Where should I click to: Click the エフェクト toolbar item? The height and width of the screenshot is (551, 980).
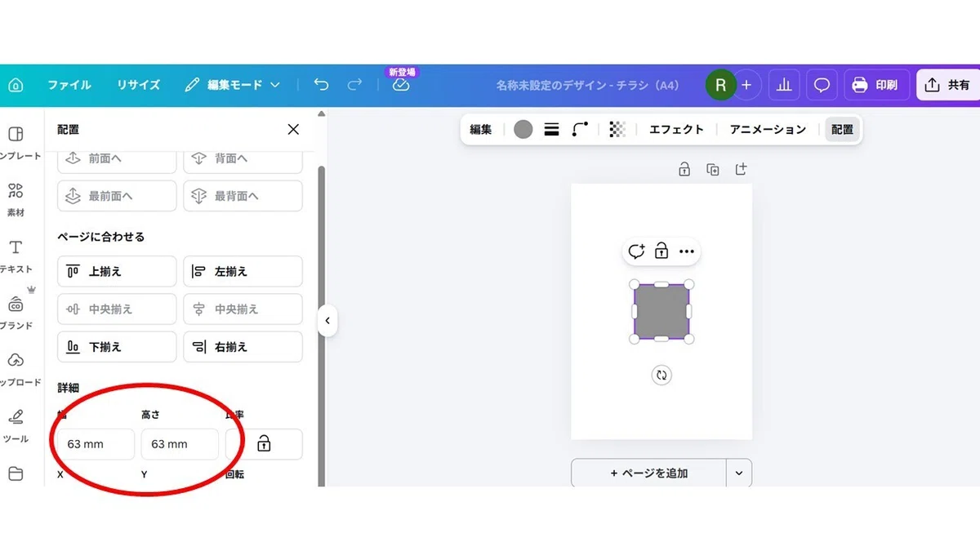(676, 129)
